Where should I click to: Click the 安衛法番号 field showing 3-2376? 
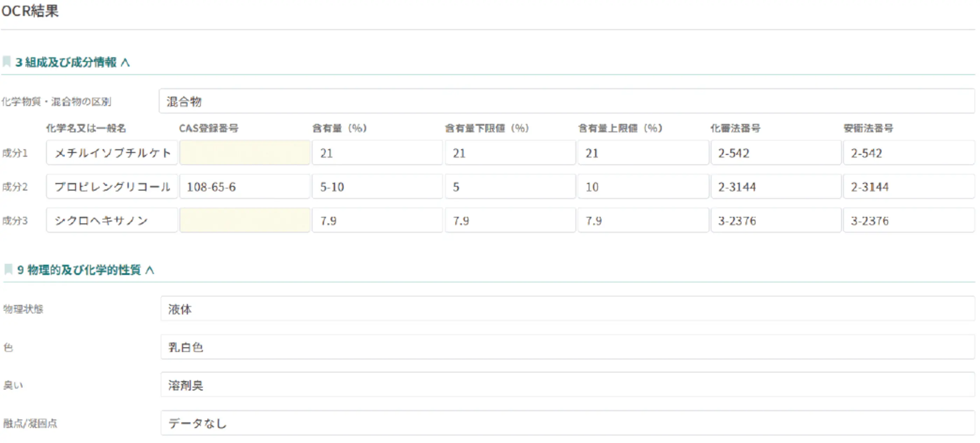tap(909, 220)
